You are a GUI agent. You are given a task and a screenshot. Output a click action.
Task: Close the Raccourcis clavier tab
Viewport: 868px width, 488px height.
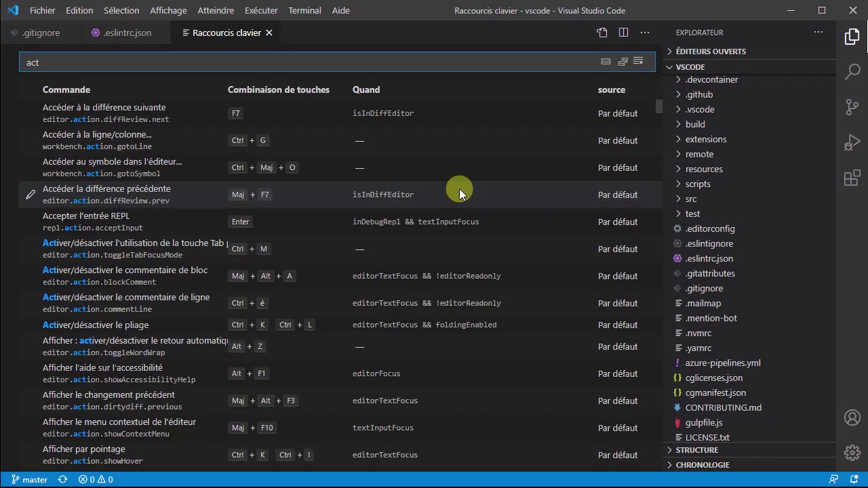pos(269,33)
